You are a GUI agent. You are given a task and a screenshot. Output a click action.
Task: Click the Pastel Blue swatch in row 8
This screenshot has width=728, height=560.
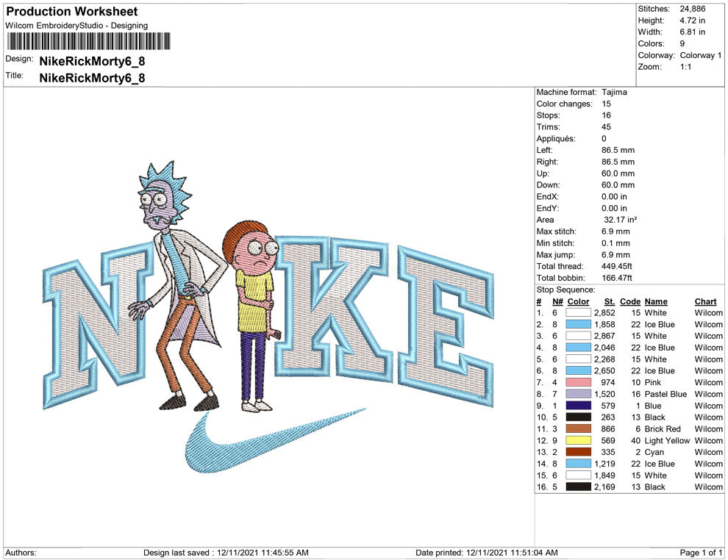pyautogui.click(x=578, y=394)
